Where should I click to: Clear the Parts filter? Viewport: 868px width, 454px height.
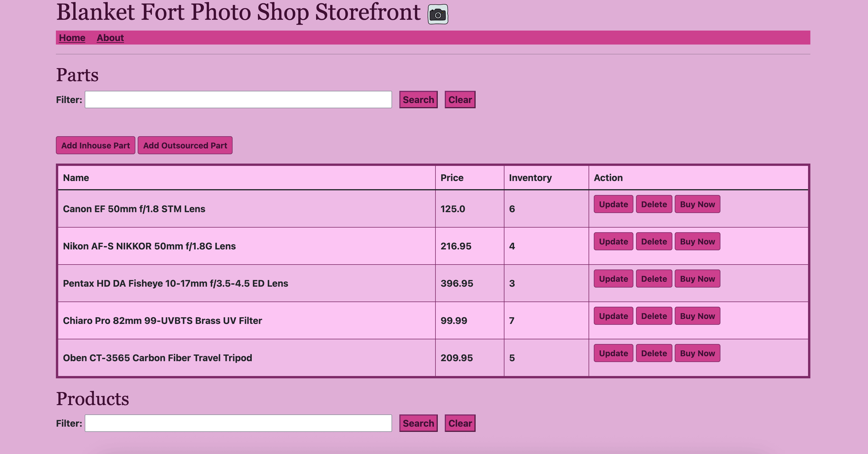(x=460, y=99)
